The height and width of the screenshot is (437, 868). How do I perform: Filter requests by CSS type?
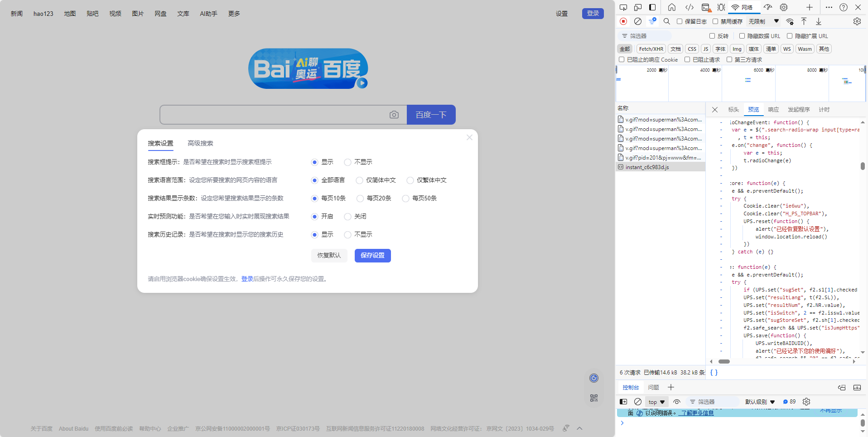click(692, 49)
